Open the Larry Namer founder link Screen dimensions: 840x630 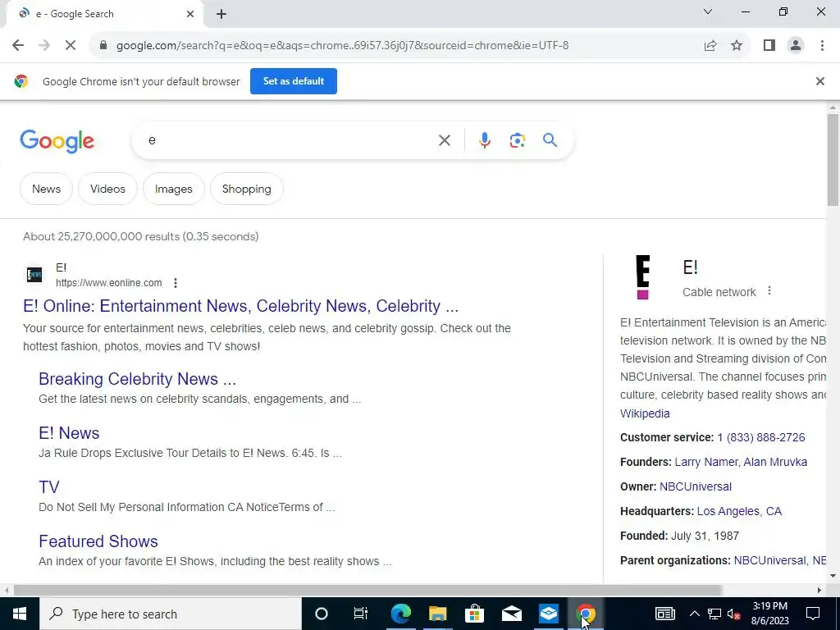706,462
